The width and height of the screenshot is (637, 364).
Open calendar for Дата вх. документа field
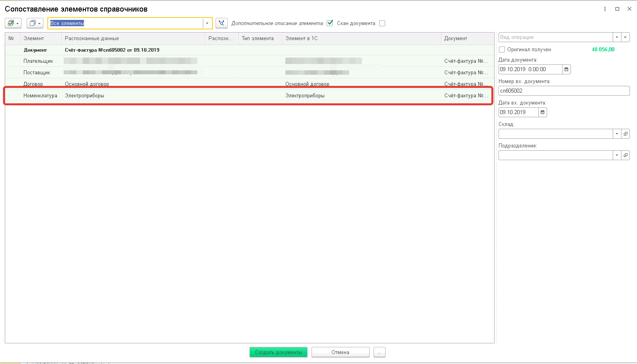(543, 112)
